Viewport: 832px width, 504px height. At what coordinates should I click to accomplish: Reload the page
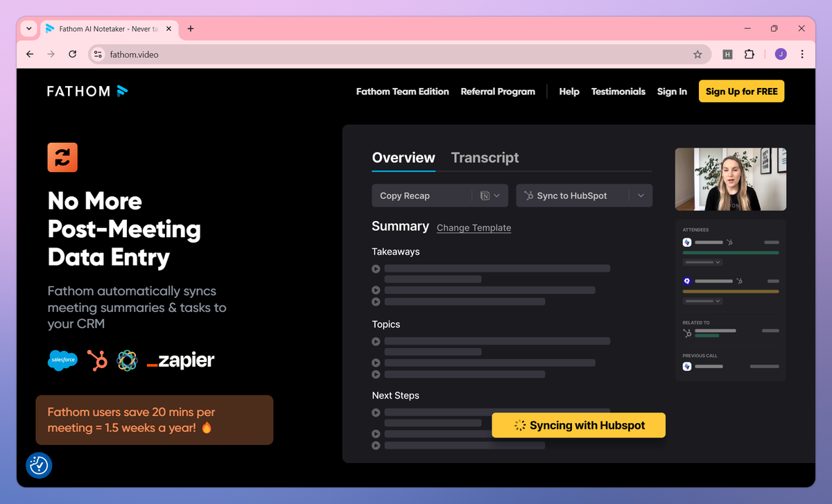click(x=72, y=54)
